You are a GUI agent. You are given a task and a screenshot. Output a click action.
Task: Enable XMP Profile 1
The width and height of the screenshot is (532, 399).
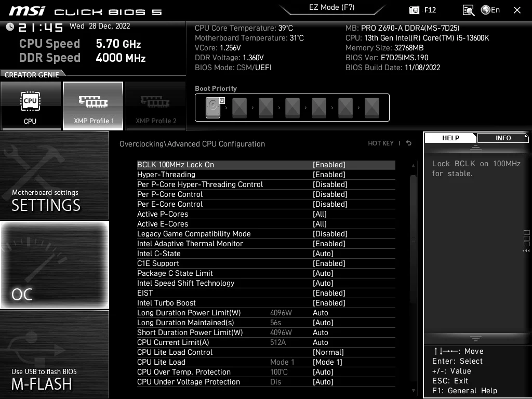(x=93, y=106)
